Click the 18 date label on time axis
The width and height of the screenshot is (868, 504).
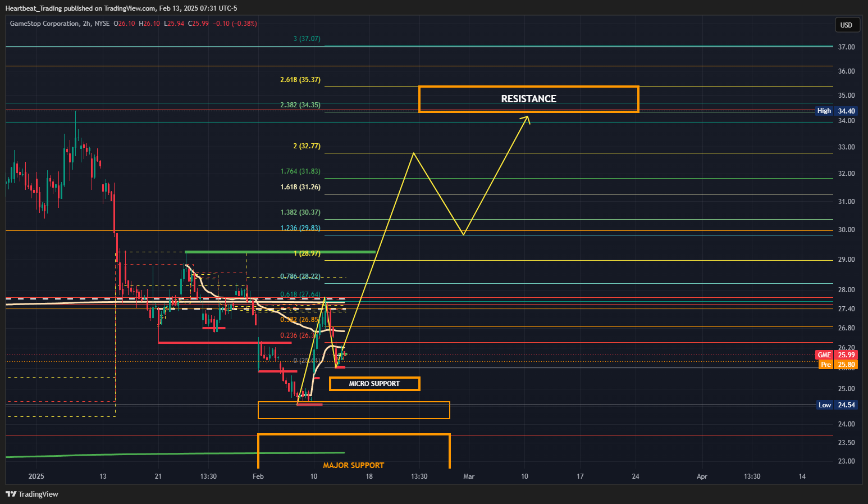tap(369, 476)
